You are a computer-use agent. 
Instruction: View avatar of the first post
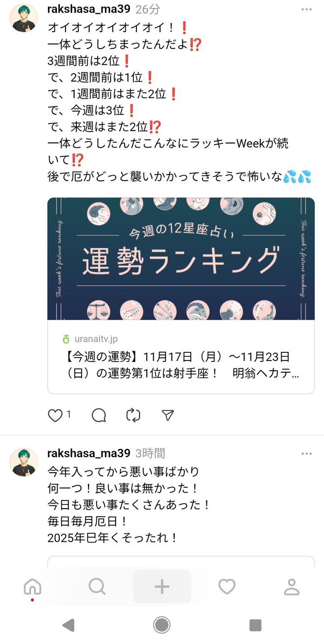click(x=24, y=18)
